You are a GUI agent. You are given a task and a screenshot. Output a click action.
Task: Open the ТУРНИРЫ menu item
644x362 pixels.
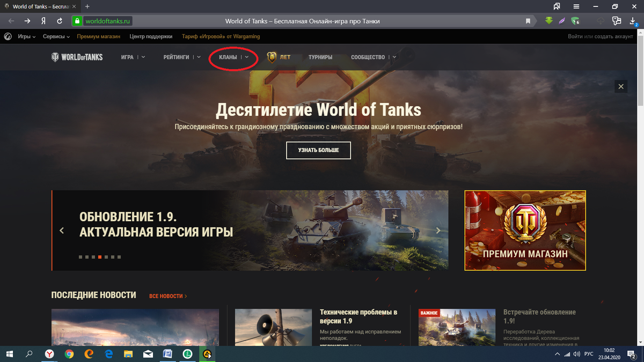(x=320, y=57)
